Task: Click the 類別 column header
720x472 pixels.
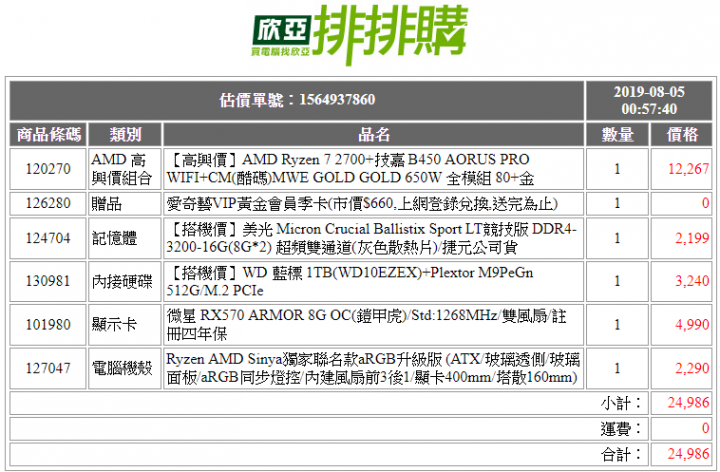Action: pyautogui.click(x=125, y=135)
